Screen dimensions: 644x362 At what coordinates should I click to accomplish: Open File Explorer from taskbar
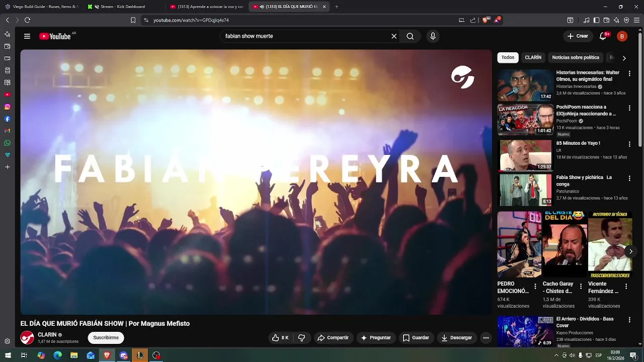point(74,355)
